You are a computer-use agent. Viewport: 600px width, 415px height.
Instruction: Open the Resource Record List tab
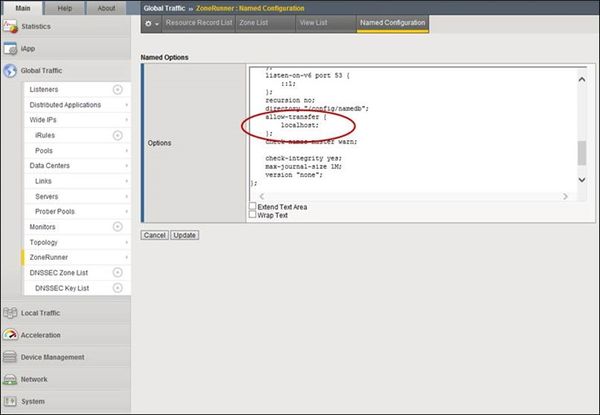point(199,23)
